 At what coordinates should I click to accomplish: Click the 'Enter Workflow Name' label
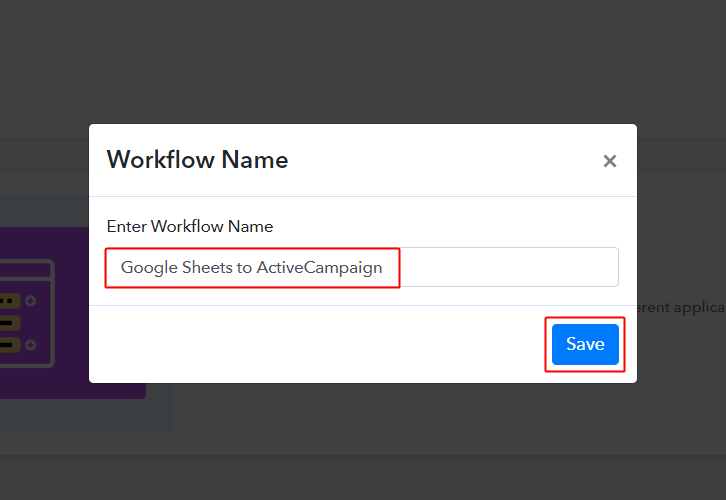pos(190,226)
